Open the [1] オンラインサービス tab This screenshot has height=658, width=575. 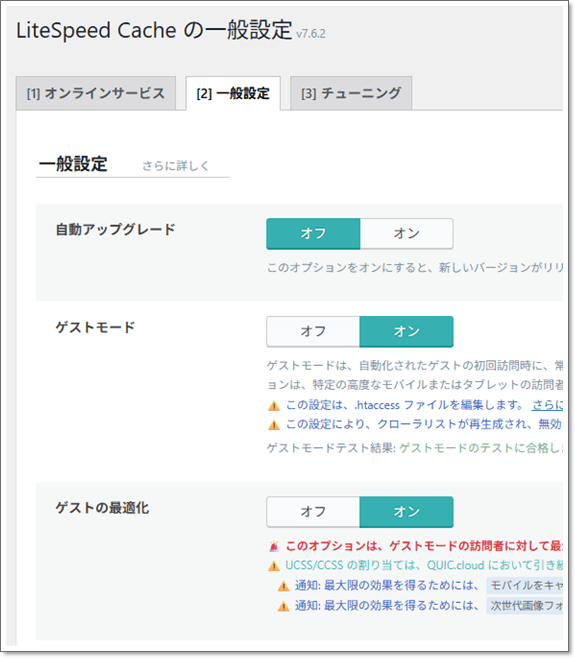pyautogui.click(x=96, y=93)
